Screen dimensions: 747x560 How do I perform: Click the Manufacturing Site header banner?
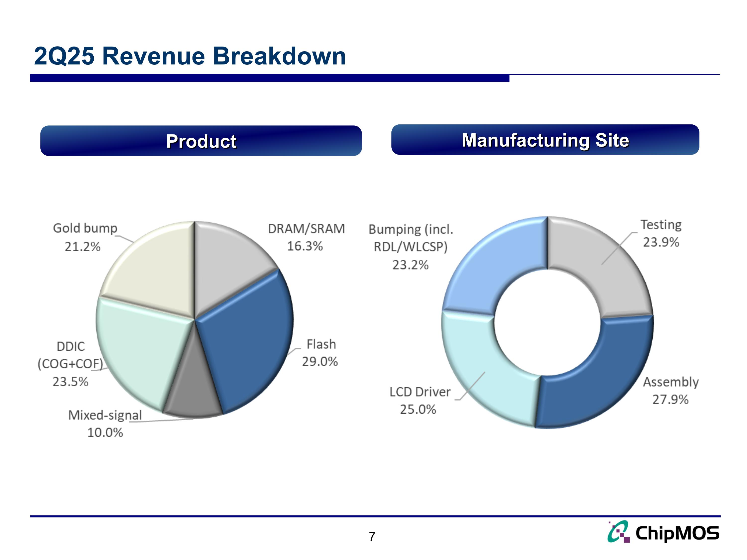tap(545, 140)
